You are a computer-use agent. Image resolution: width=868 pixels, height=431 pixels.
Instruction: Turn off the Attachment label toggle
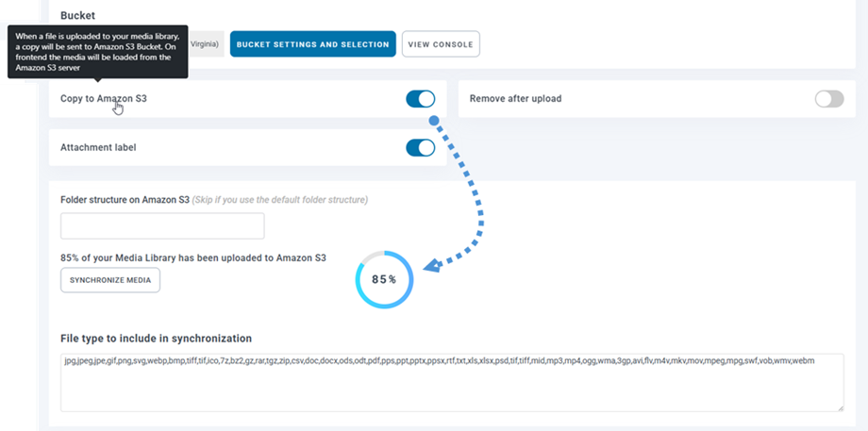pos(420,148)
